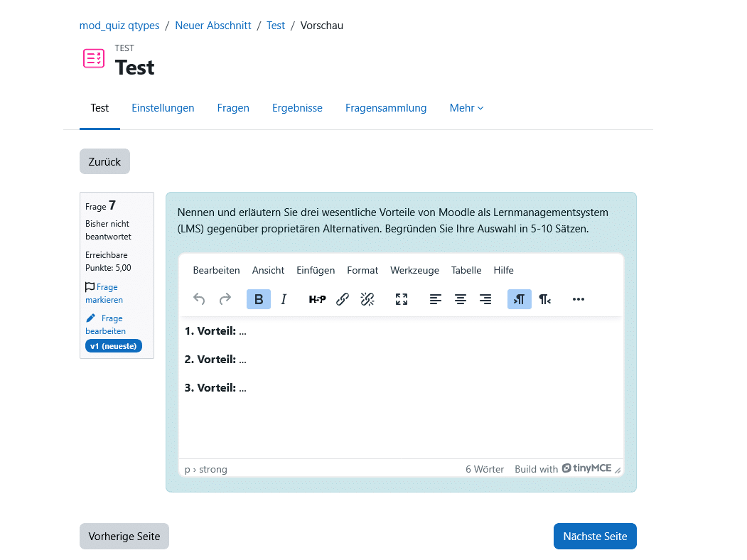Click the Zurück button
Screen dimensions: 747x560
tap(104, 161)
